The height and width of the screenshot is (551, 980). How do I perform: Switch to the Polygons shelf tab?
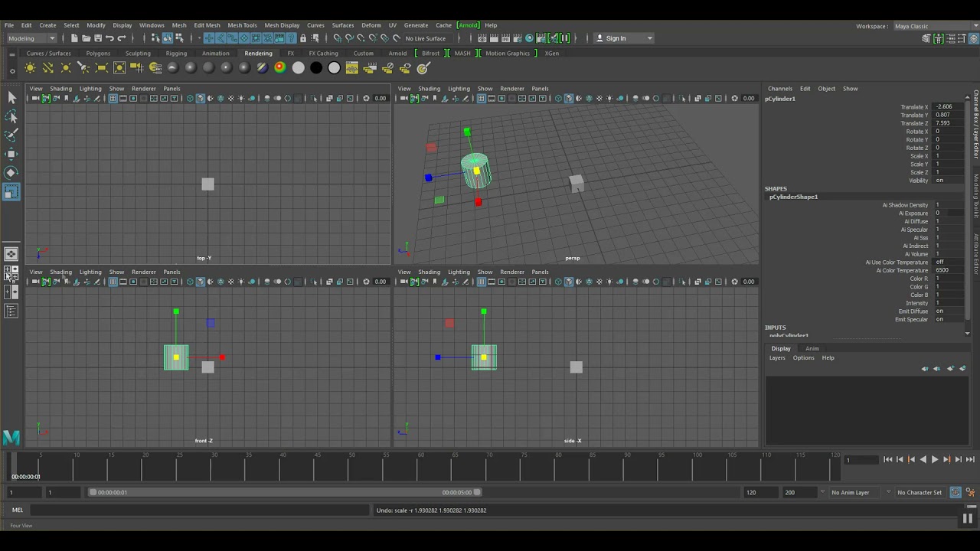[x=98, y=54]
